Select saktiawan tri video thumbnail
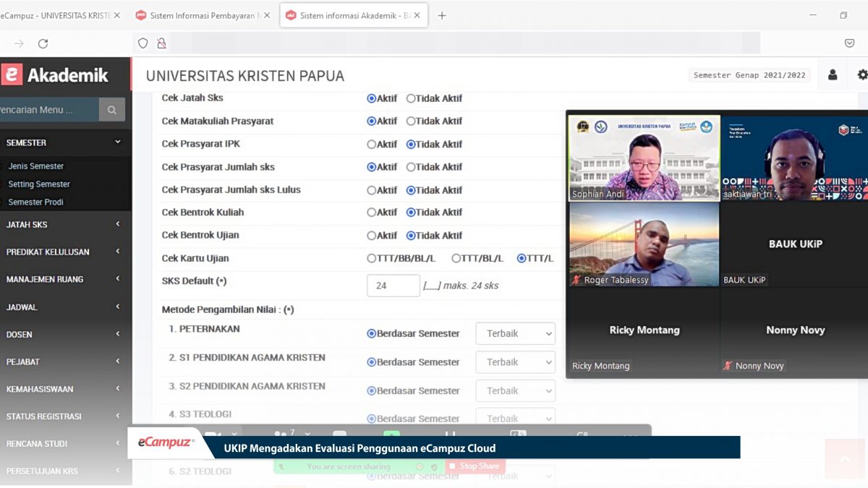 (x=794, y=157)
